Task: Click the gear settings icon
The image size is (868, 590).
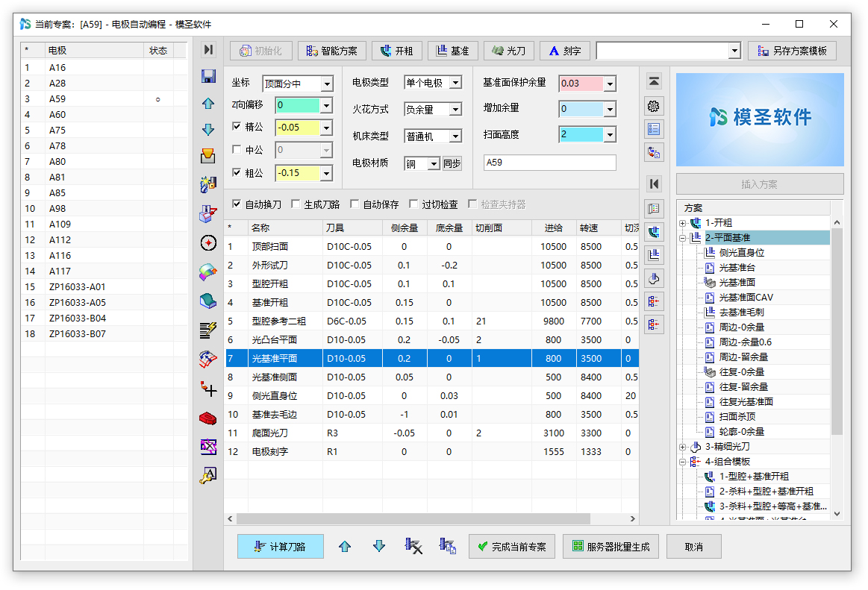Action: [654, 106]
